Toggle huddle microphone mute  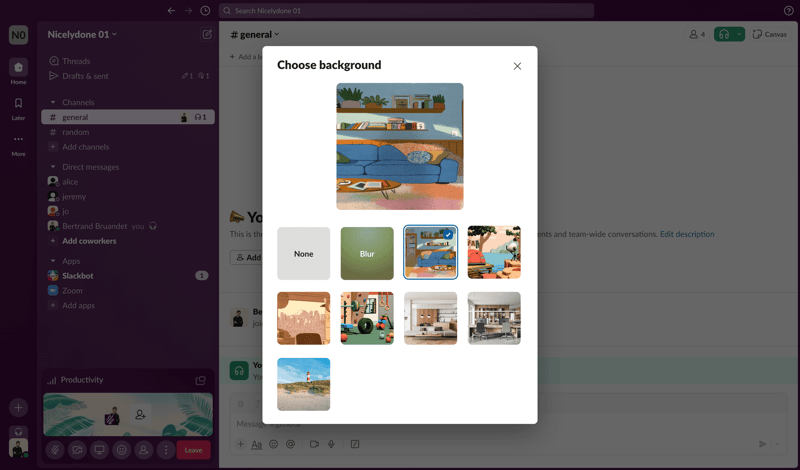click(x=55, y=450)
